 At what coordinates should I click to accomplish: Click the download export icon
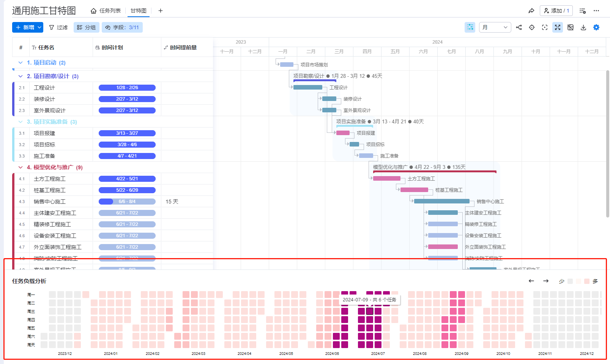point(583,27)
